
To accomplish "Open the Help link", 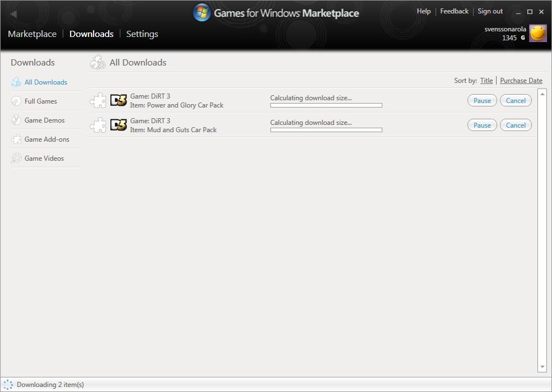I will 423,11.
